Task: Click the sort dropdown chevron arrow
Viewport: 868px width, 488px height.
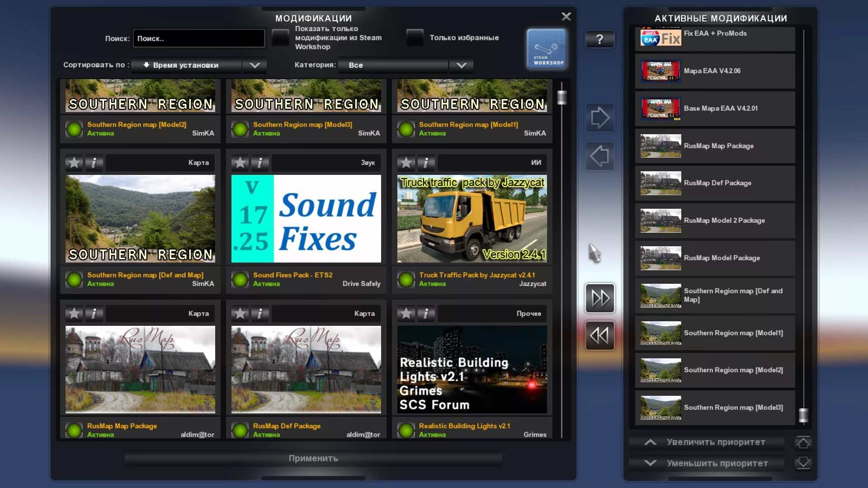Action: coord(255,65)
